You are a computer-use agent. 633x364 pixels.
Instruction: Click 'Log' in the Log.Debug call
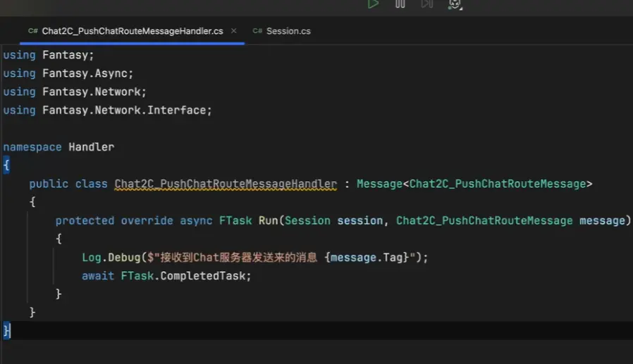pos(91,258)
